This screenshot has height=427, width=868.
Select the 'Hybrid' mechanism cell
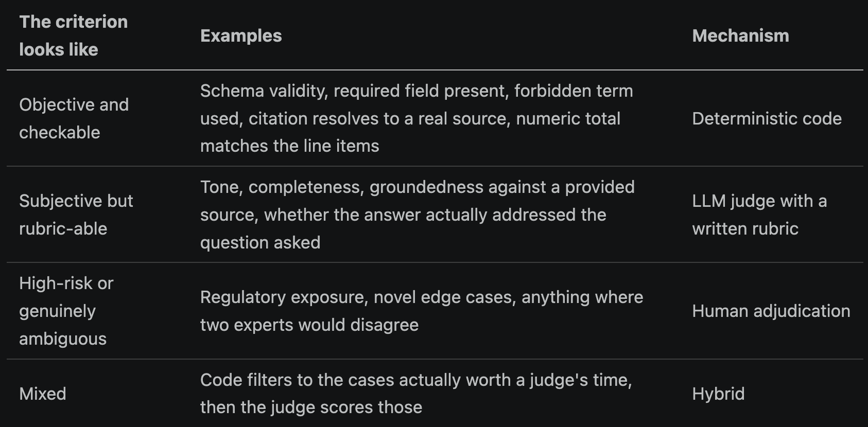pos(718,394)
